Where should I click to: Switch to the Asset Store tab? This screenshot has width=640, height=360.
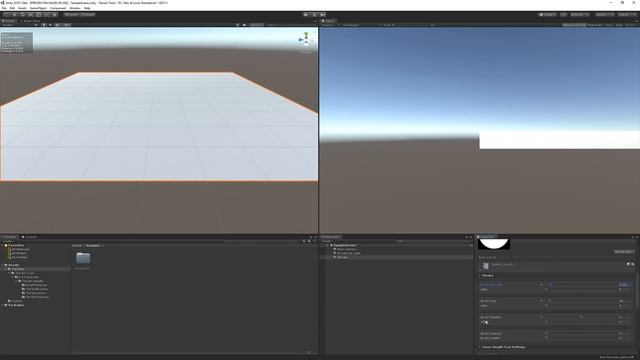(31, 21)
